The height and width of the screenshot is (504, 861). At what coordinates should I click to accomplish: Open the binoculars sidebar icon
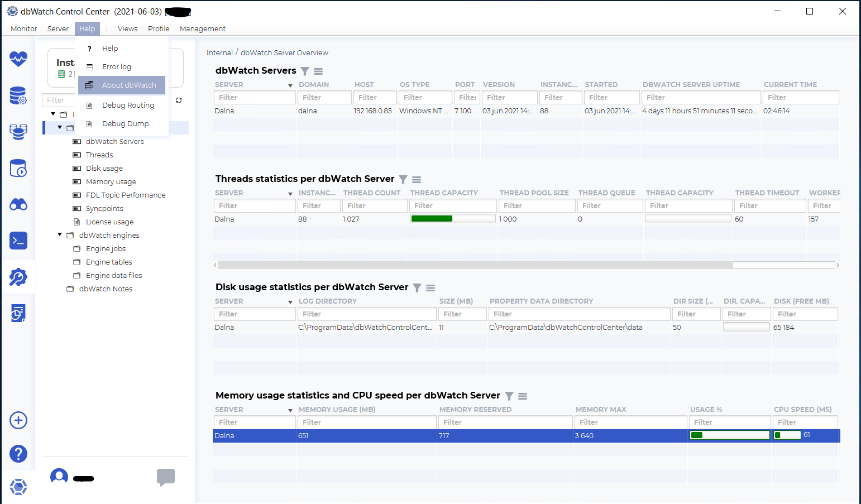coord(18,204)
